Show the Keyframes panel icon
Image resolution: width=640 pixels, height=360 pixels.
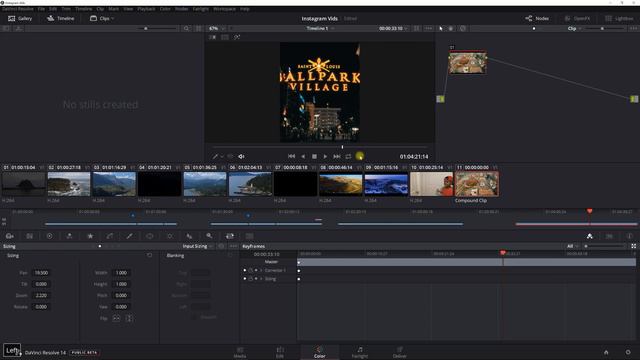pyautogui.click(x=589, y=236)
